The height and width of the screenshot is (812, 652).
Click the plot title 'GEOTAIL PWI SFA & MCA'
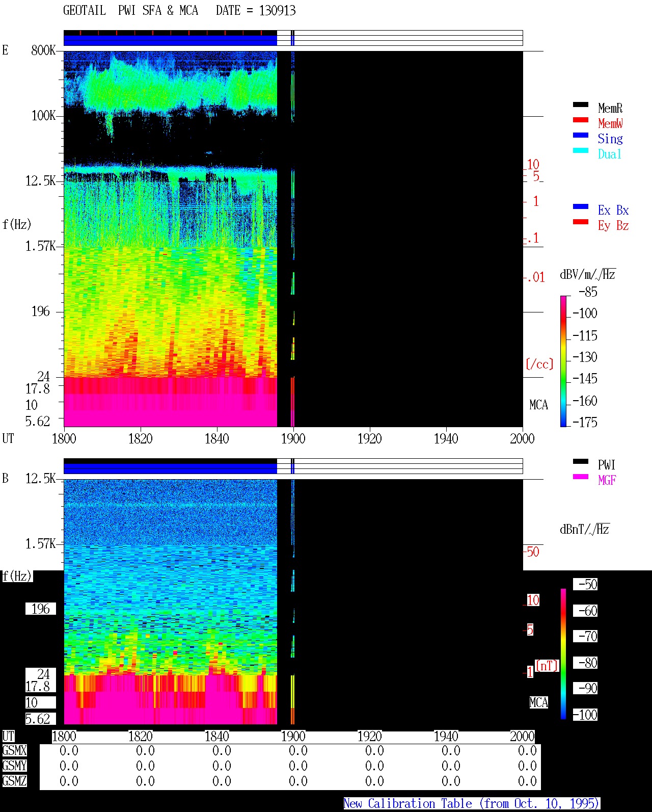pyautogui.click(x=130, y=11)
